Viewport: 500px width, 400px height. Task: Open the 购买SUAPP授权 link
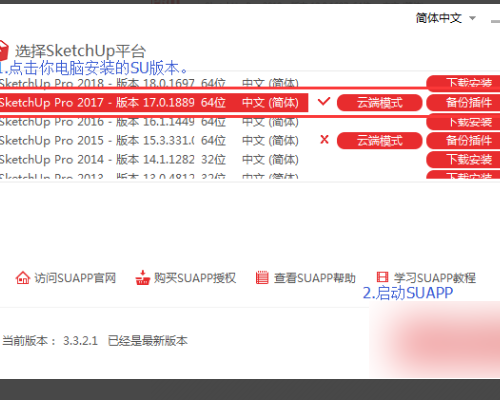195,278
